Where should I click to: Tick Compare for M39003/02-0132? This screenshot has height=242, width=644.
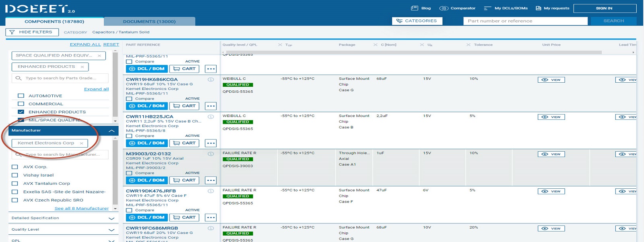129,173
